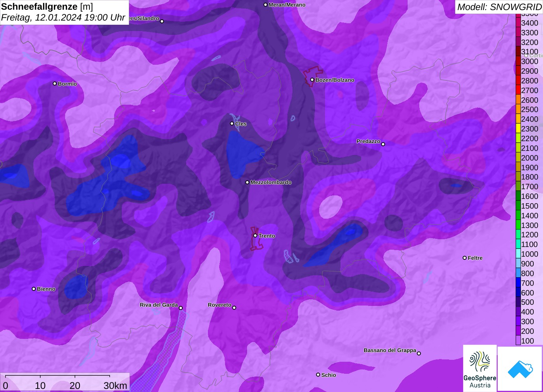Click the legend value 2900
The image size is (543, 392).
click(x=529, y=71)
